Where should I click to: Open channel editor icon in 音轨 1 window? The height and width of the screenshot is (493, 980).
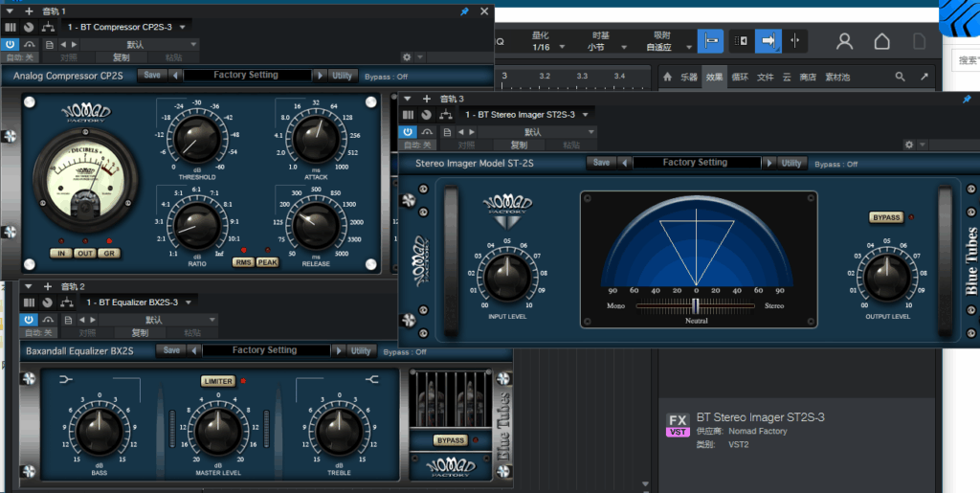click(x=10, y=27)
